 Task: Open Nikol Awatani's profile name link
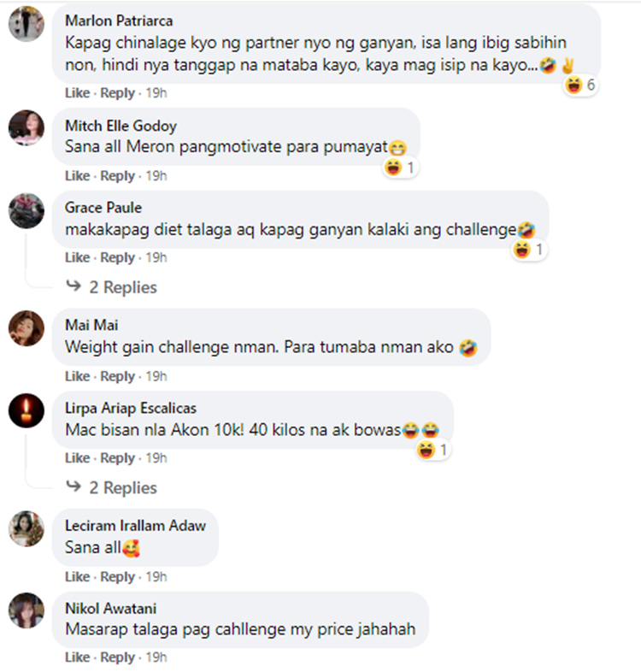pyautogui.click(x=110, y=609)
